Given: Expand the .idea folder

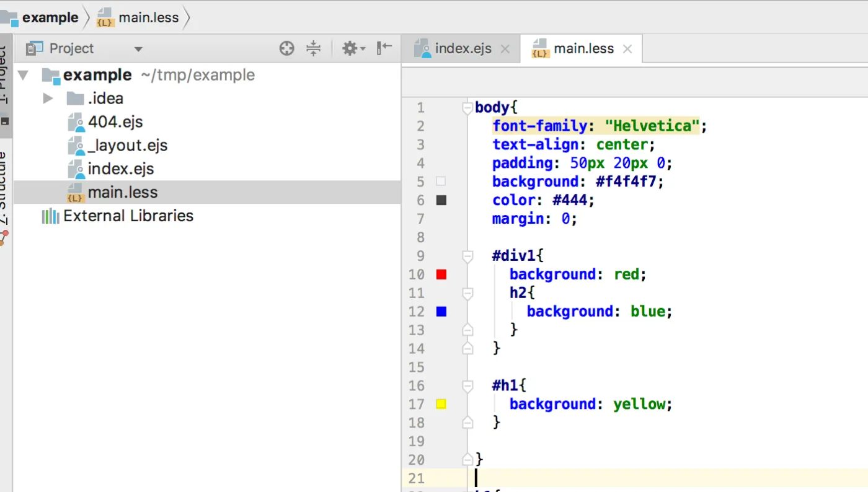Looking at the screenshot, I should pyautogui.click(x=48, y=99).
